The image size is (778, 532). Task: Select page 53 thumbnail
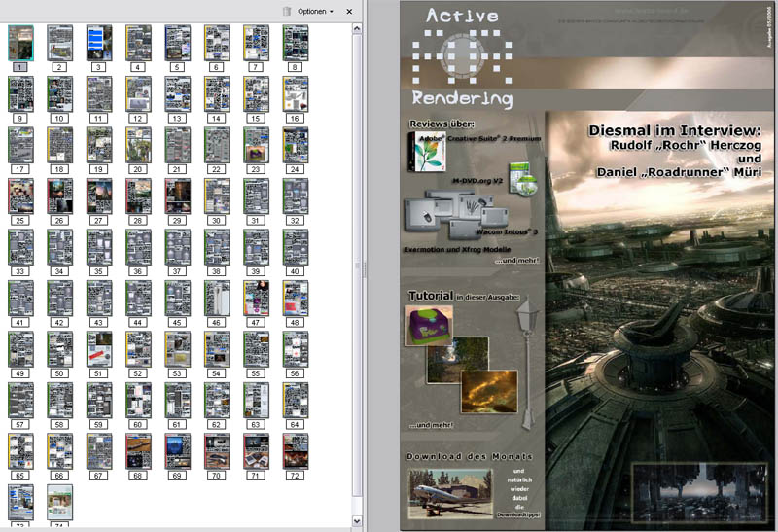click(178, 350)
